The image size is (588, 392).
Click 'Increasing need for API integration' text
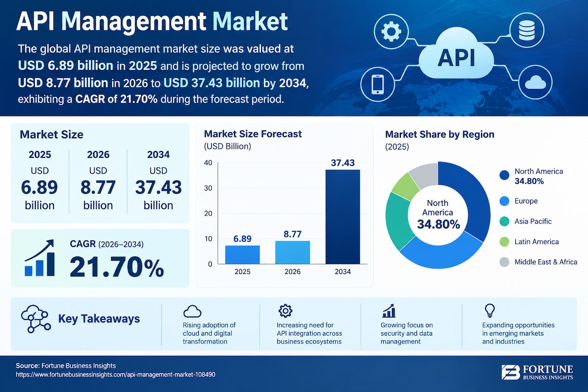[x=310, y=333]
